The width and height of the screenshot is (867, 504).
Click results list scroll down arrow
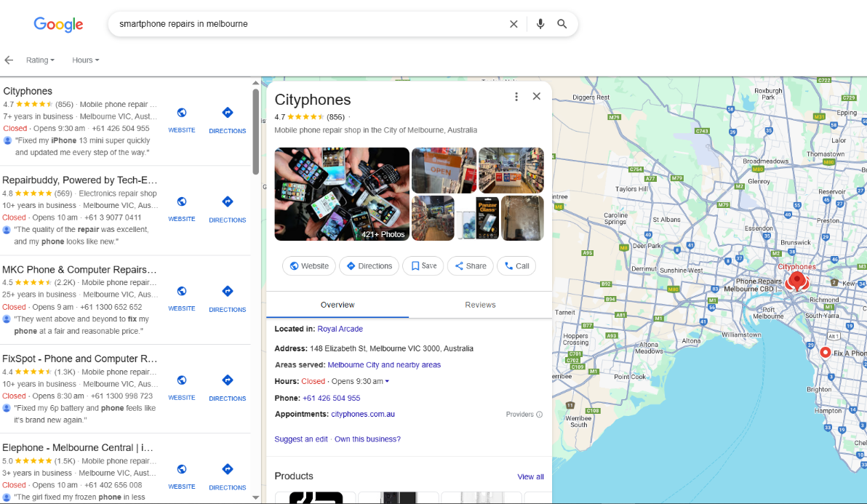[x=255, y=497]
